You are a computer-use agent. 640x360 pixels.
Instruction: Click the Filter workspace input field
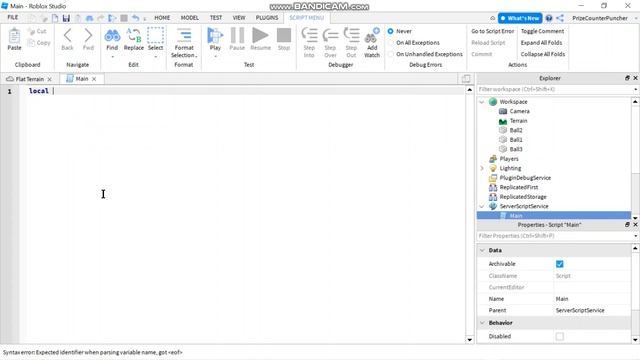[x=554, y=89]
